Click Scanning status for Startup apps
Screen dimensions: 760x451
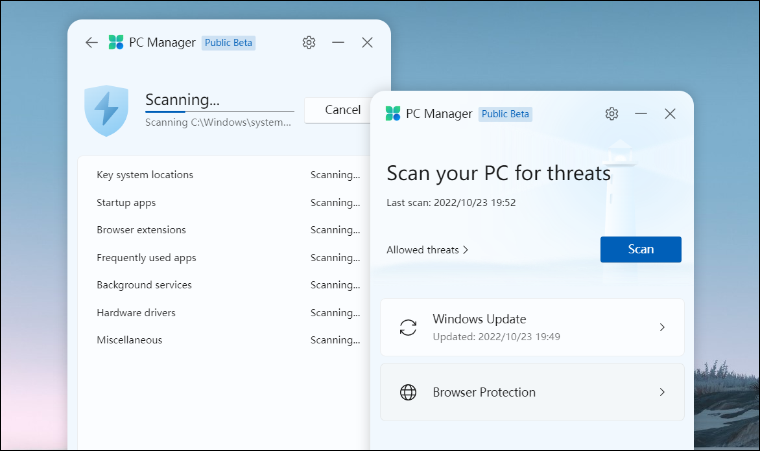click(335, 203)
